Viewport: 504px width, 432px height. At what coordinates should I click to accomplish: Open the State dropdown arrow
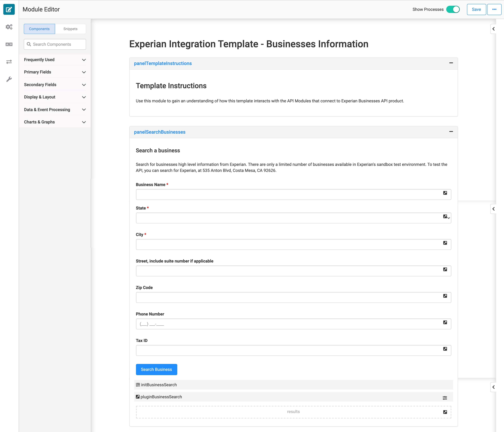coord(449,218)
